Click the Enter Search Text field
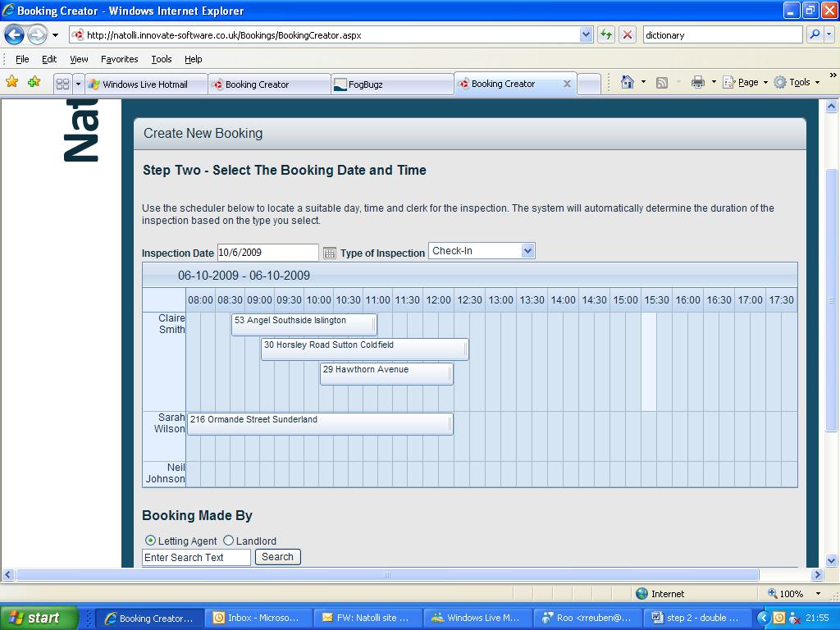 click(196, 557)
